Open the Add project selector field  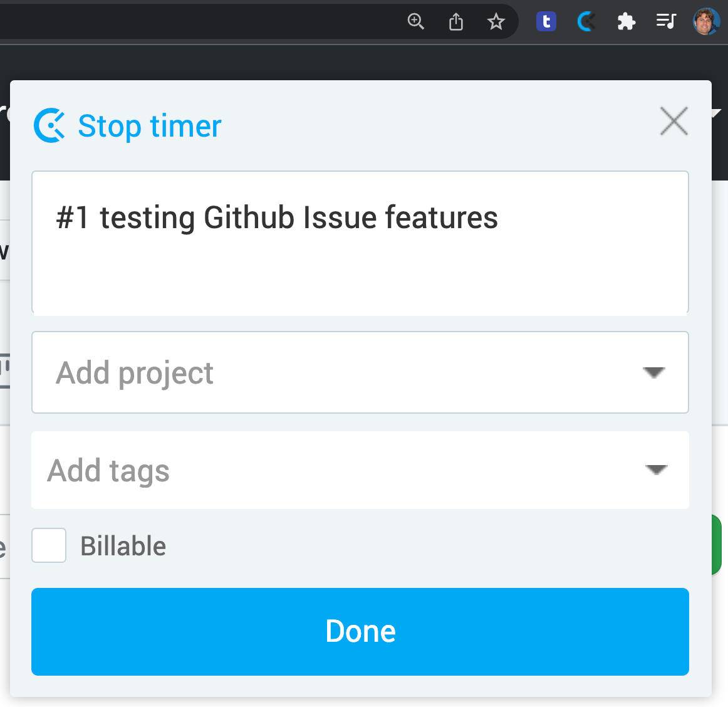pos(360,372)
